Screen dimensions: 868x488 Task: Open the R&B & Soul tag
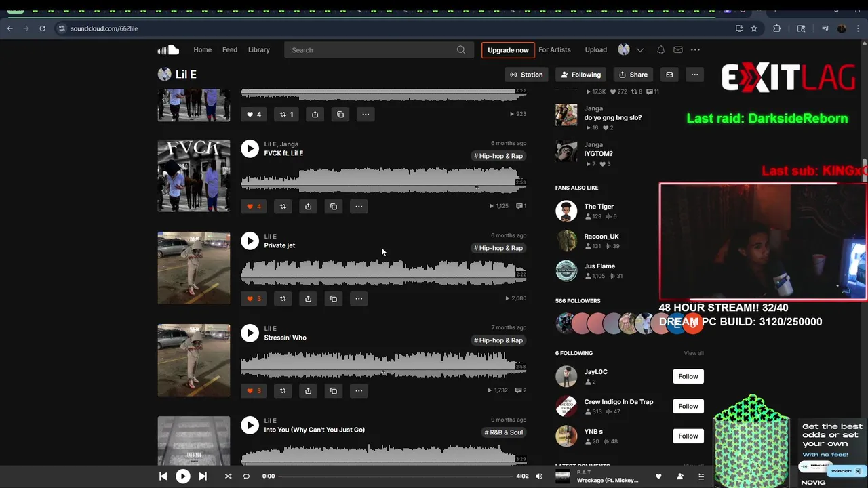coord(504,432)
